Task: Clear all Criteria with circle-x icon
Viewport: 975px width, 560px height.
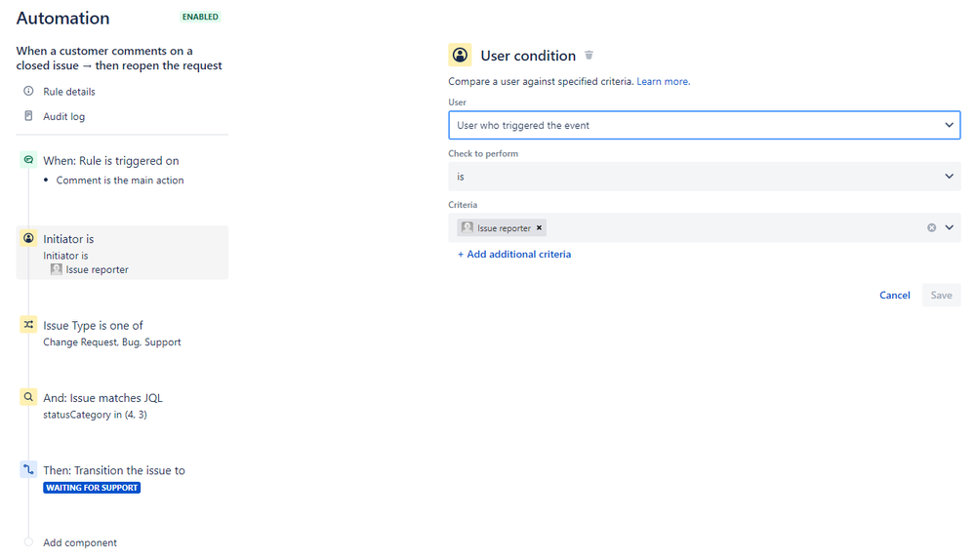Action: pos(931,228)
